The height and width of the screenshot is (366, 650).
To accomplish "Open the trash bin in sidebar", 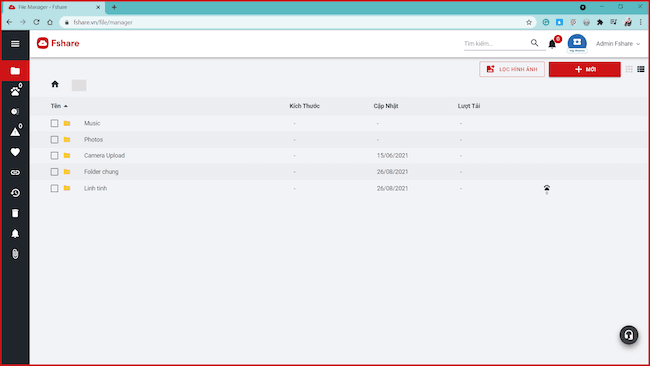I will coord(15,213).
